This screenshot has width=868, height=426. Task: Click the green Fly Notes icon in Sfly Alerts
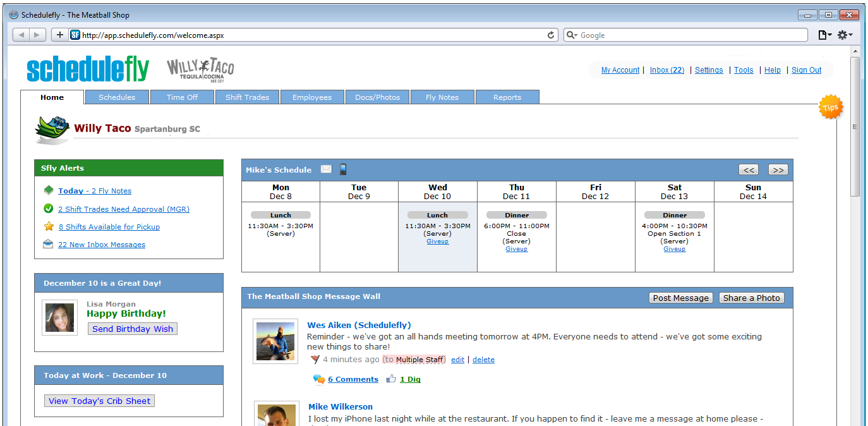(x=49, y=190)
